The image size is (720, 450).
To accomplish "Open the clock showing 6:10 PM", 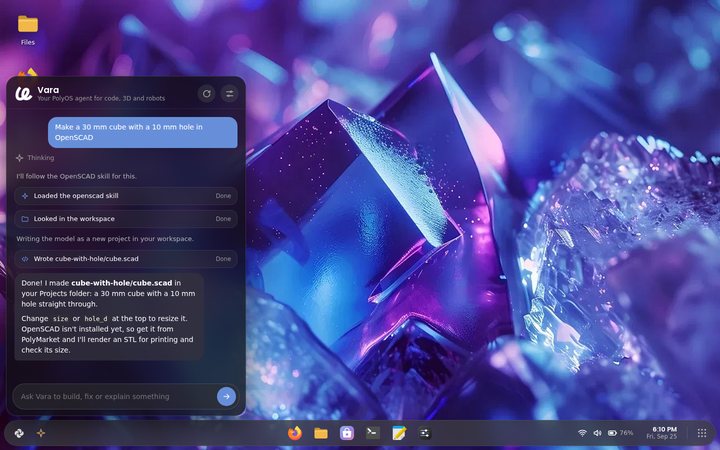I will pyautogui.click(x=662, y=433).
